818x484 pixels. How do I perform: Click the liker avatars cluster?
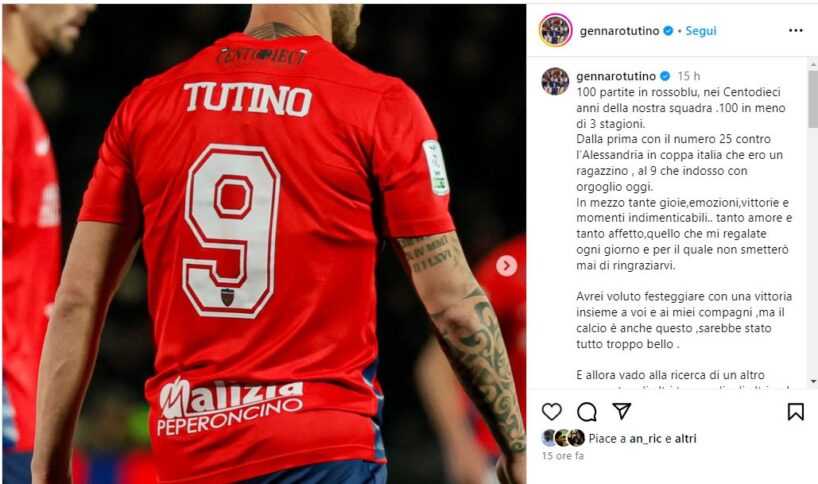tap(563, 438)
